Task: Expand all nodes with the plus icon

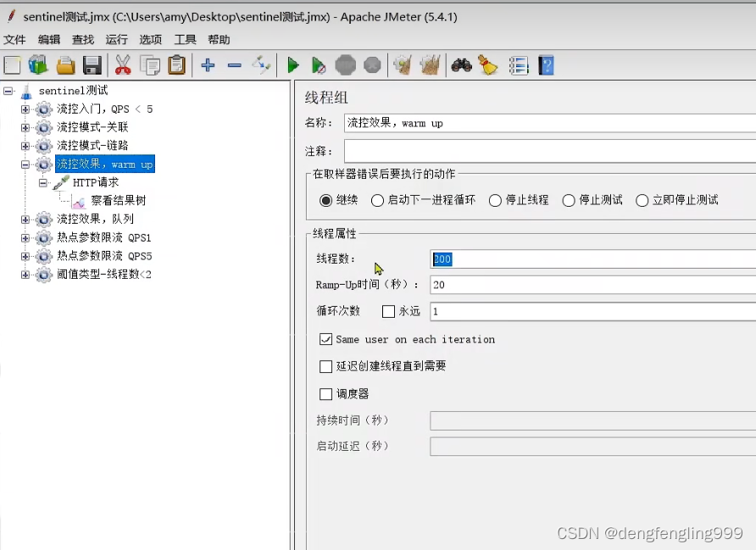Action: tap(208, 64)
